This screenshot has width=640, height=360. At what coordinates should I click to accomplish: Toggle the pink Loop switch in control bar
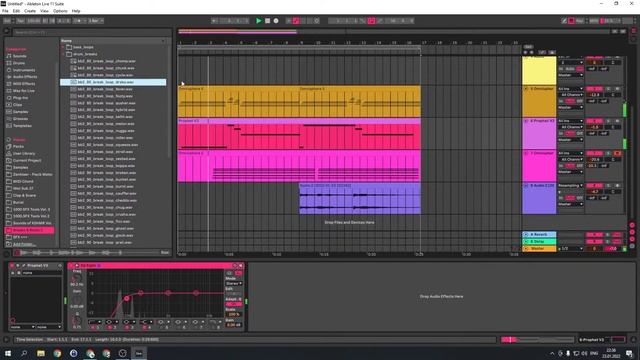click(371, 20)
